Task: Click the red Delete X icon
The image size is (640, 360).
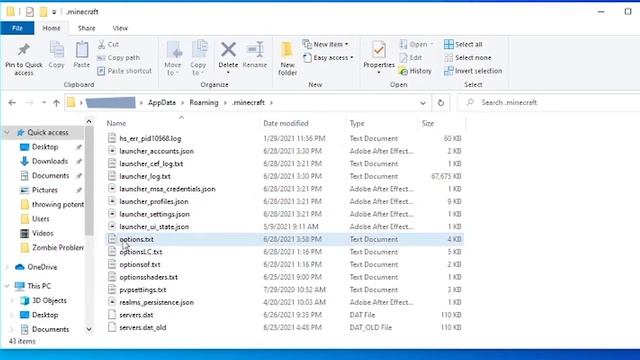Action: (228, 49)
